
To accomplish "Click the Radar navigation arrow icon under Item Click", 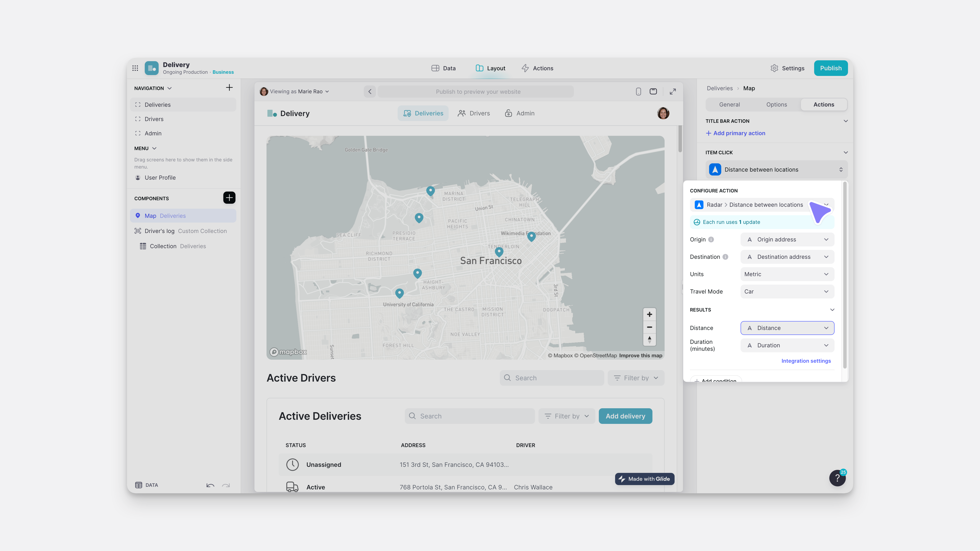I will tap(715, 169).
